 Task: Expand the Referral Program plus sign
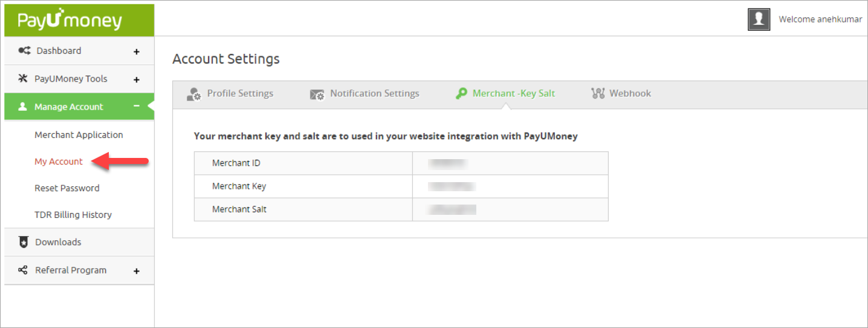point(137,271)
